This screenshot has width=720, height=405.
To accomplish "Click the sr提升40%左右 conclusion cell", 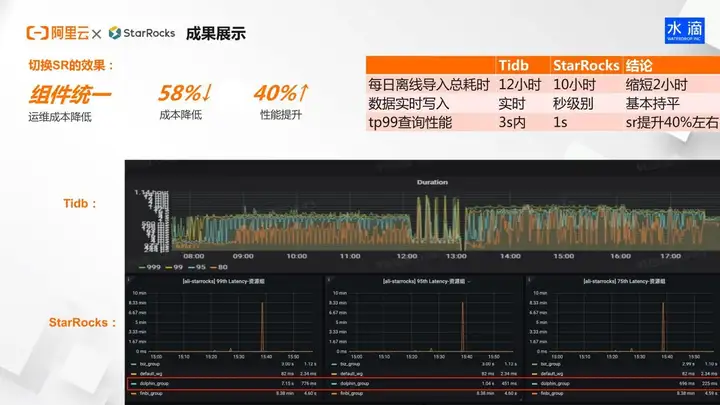I will point(672,123).
